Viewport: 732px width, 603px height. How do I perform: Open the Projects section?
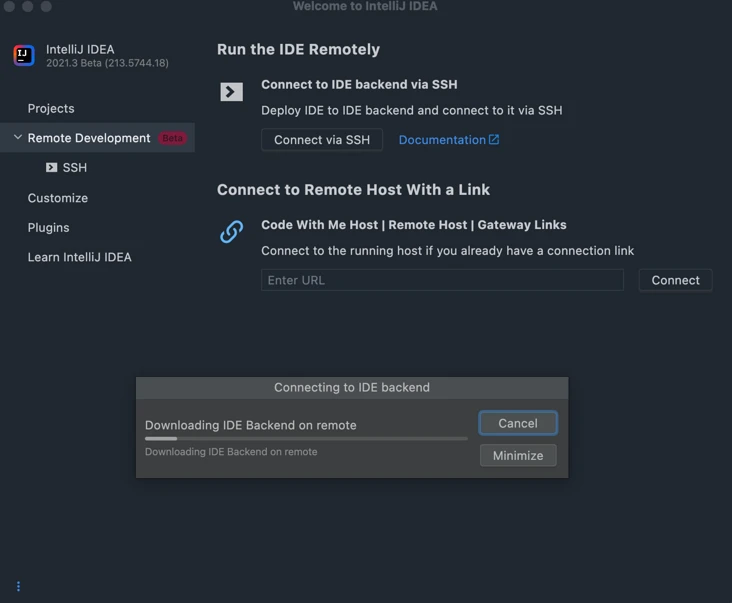51,108
